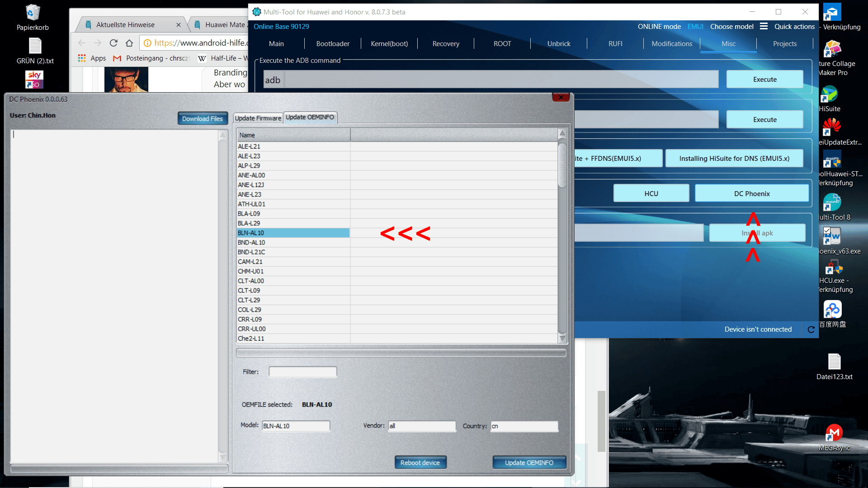
Task: Open the Bootloader tab in Multi-Tool
Action: coord(333,44)
